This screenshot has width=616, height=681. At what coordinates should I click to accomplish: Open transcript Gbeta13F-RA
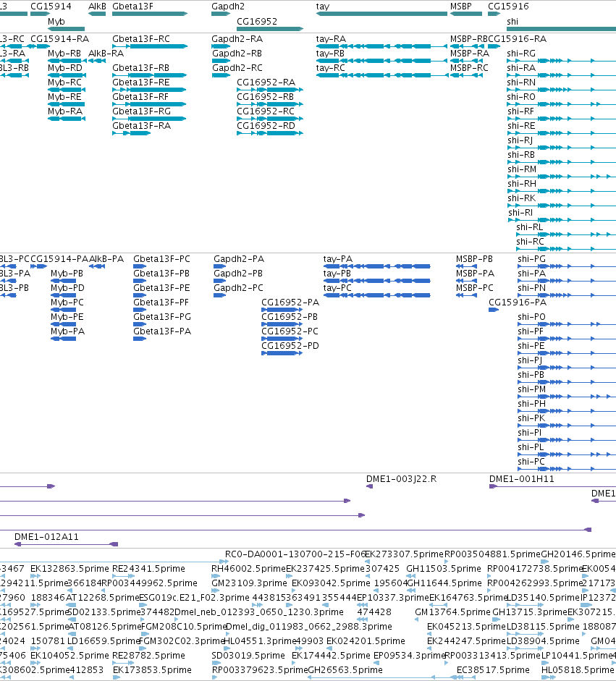pyautogui.click(x=142, y=125)
